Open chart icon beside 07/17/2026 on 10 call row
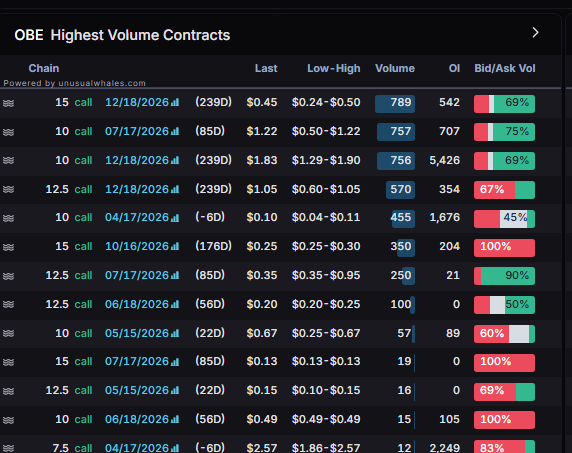 point(175,131)
